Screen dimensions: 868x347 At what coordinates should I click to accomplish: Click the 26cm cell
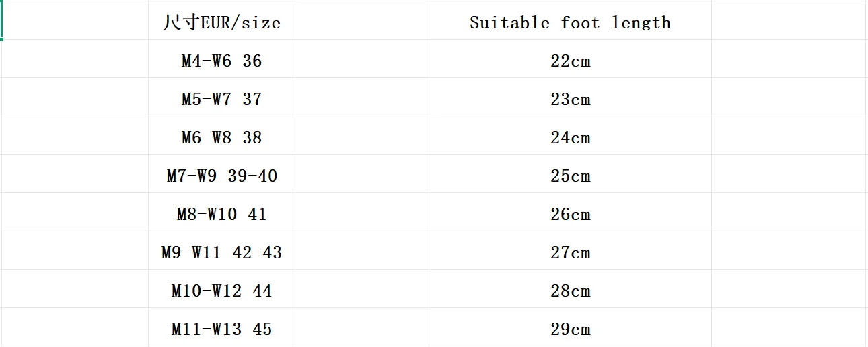click(x=570, y=215)
